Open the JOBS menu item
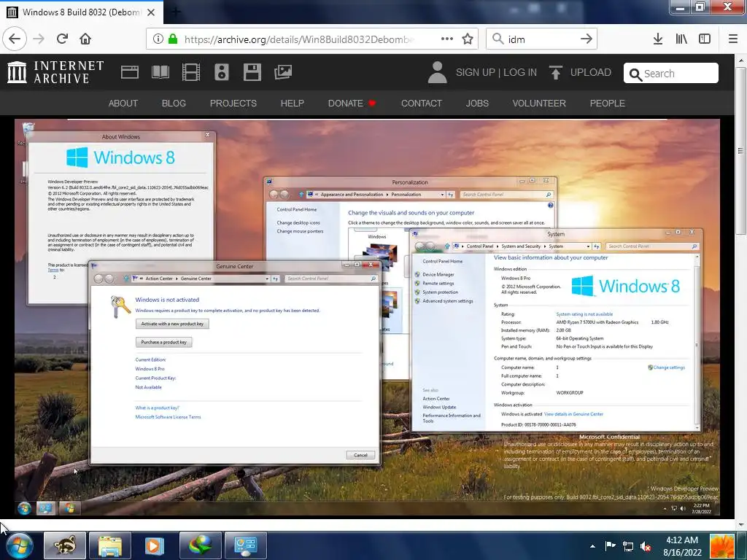 [x=477, y=104]
